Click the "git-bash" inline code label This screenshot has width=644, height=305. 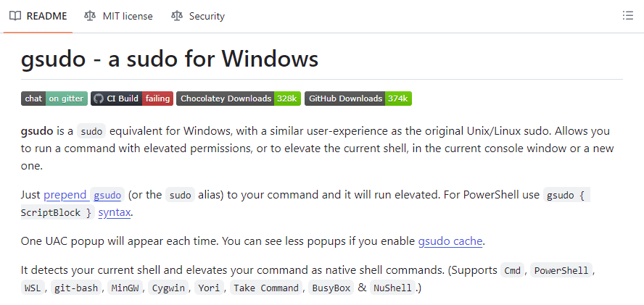(75, 288)
